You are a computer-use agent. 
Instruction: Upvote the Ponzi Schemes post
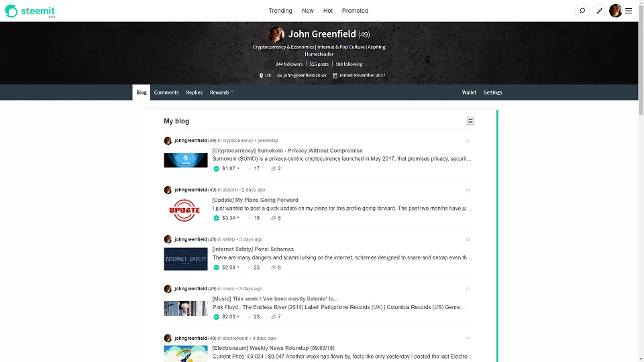pyautogui.click(x=217, y=267)
